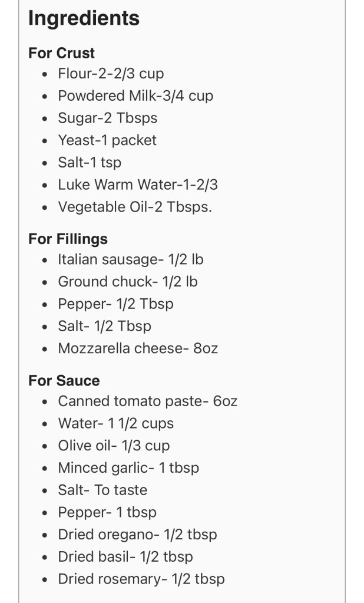Click the For Sauce subheading
The height and width of the screenshot is (603, 364).
click(x=64, y=380)
